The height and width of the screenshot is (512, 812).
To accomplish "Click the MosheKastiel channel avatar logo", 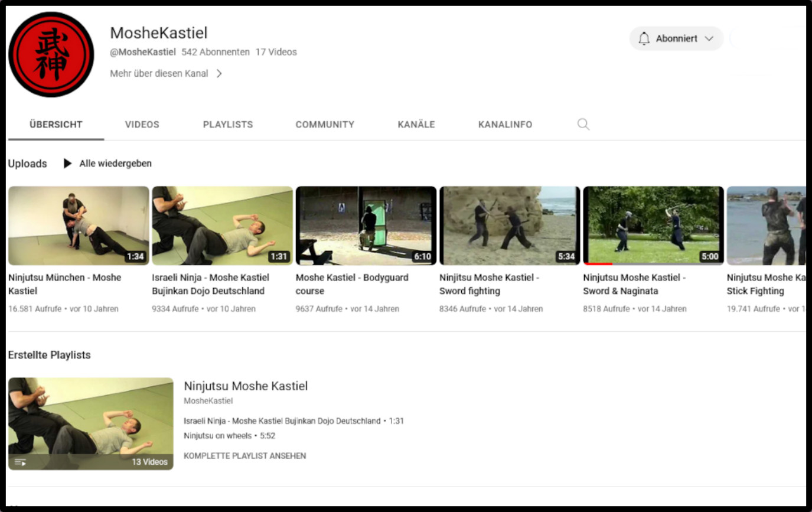I will [x=51, y=54].
